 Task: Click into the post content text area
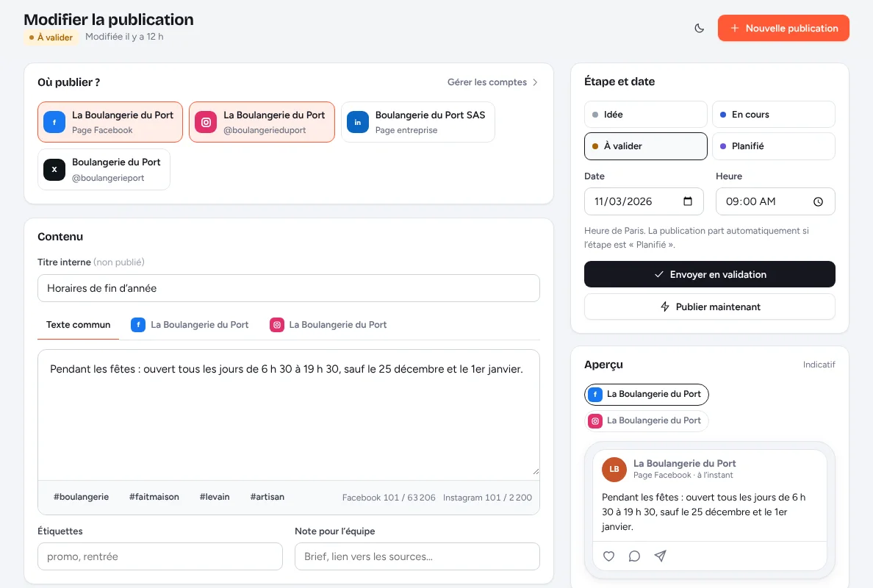[288, 414]
